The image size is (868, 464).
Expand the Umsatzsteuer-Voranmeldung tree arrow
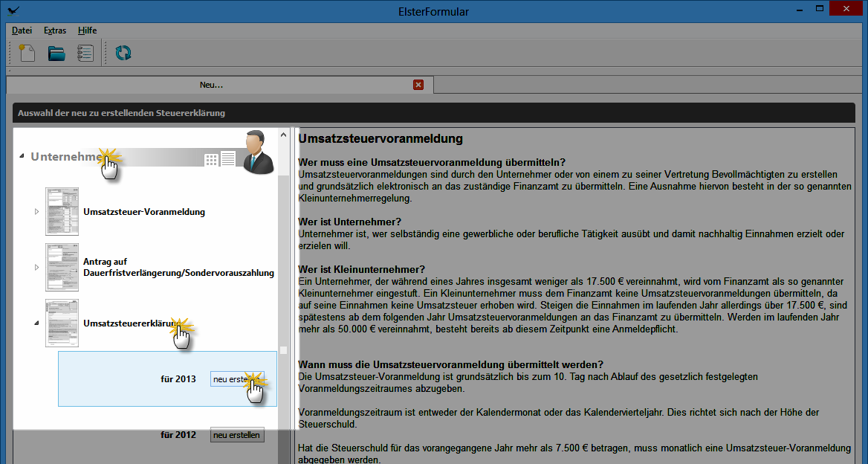[37, 211]
